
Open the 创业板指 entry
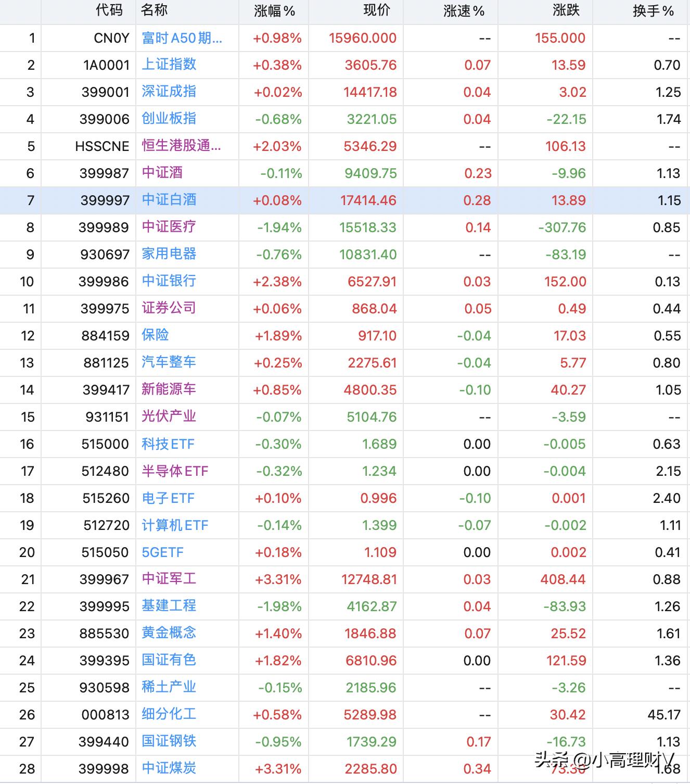pos(169,119)
